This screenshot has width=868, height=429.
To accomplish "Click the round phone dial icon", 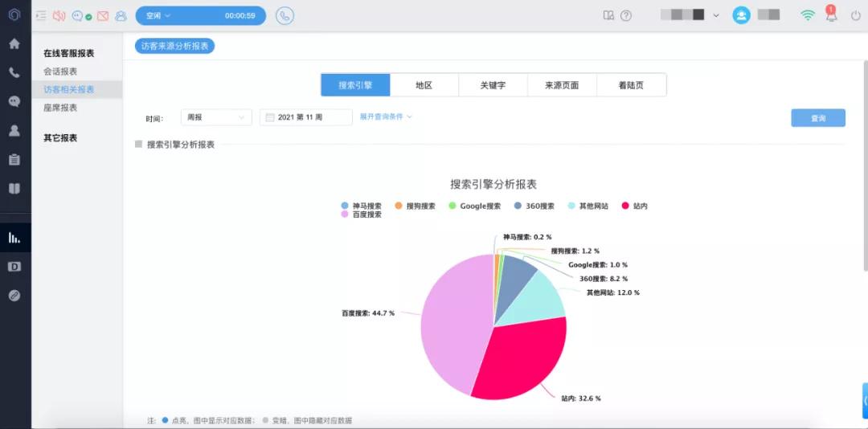I will click(285, 15).
